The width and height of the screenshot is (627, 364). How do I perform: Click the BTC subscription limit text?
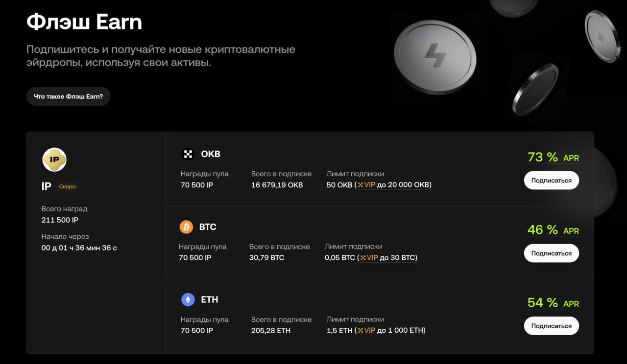[x=371, y=258]
